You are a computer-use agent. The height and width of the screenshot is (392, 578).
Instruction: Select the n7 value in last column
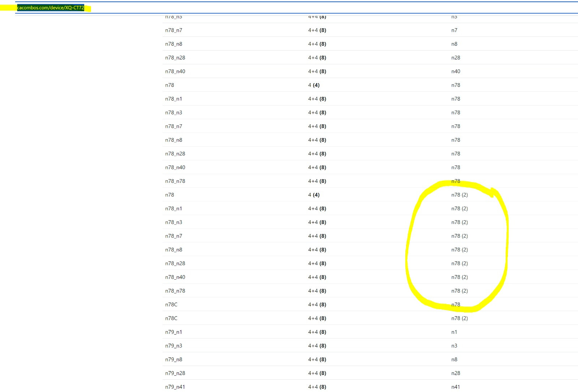pyautogui.click(x=454, y=30)
